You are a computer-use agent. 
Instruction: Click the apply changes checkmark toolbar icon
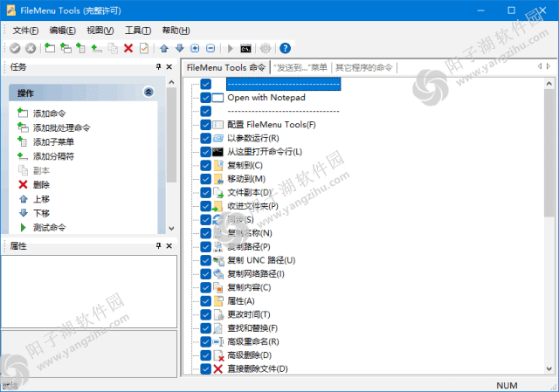pyautogui.click(x=15, y=48)
